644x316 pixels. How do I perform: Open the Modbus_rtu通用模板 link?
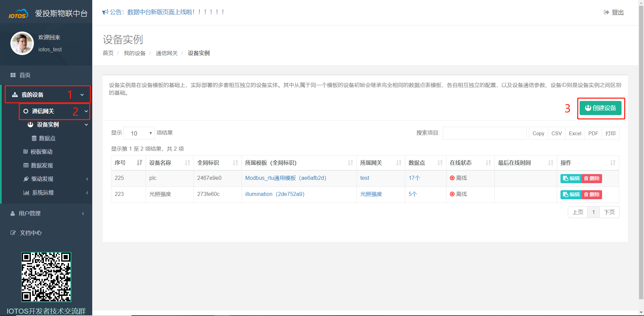pyautogui.click(x=285, y=178)
